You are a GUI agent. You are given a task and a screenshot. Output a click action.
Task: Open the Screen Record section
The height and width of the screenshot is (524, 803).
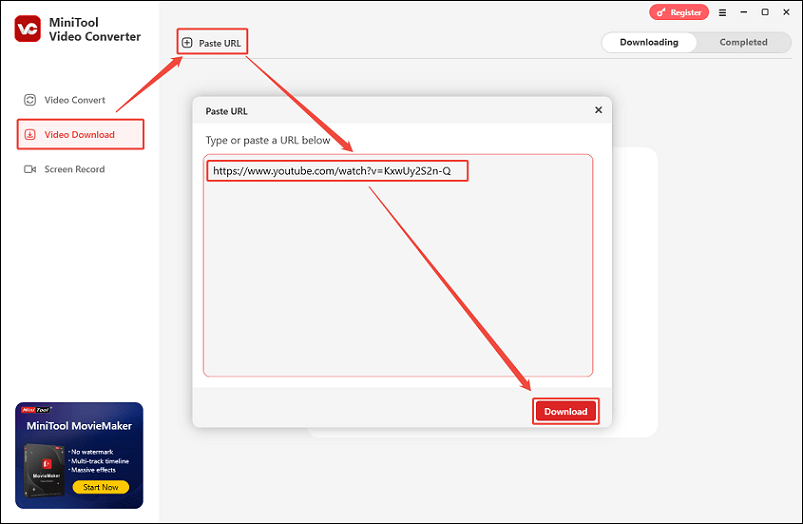click(x=65, y=169)
